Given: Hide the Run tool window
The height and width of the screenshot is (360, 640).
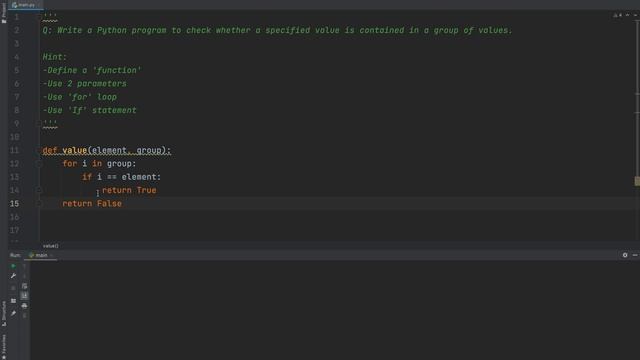Looking at the screenshot, I should tap(635, 255).
